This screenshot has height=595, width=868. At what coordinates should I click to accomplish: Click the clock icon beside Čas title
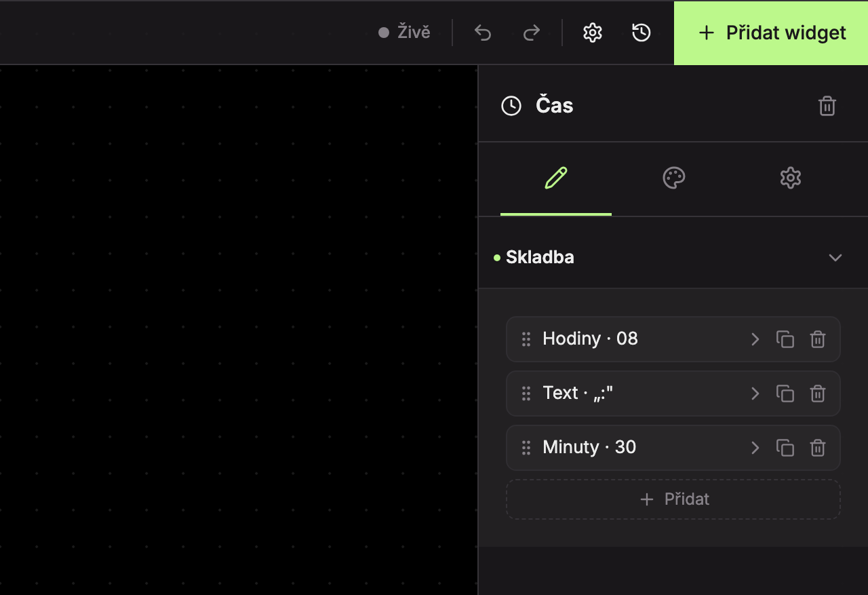click(x=511, y=106)
